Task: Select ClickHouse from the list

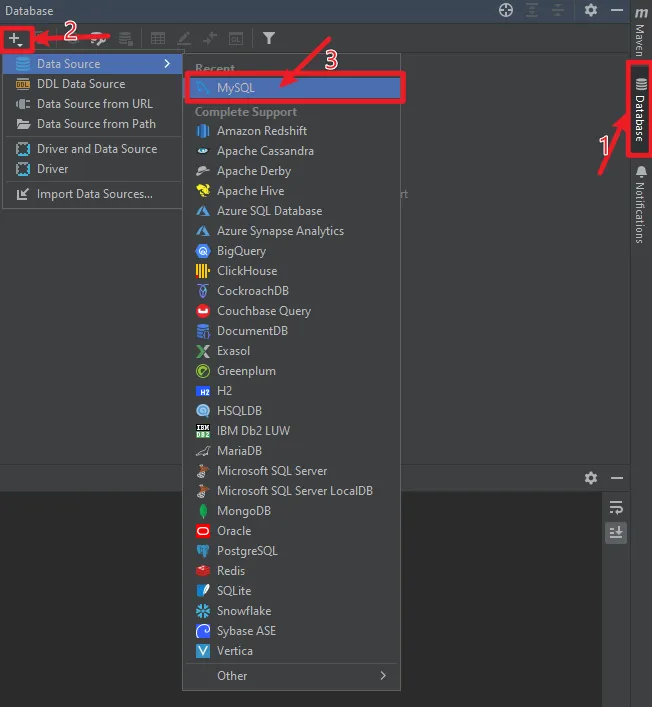Action: (291, 271)
